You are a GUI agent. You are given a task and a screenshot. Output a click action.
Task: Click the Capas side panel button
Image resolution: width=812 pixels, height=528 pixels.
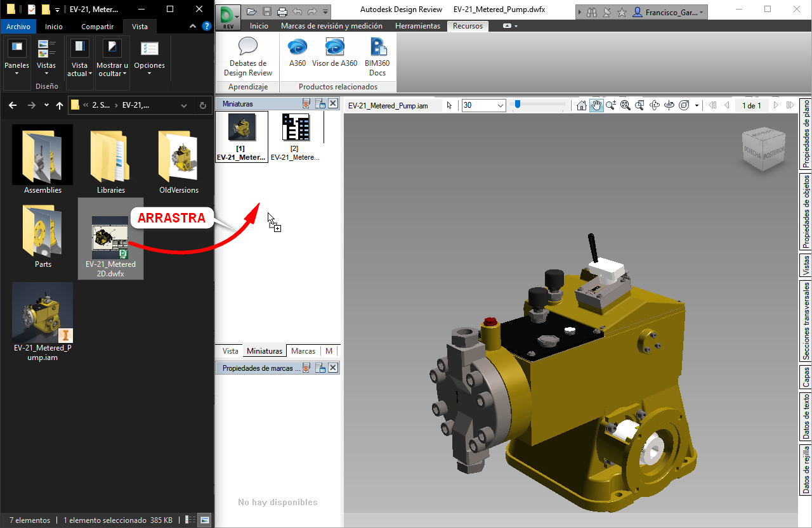806,377
